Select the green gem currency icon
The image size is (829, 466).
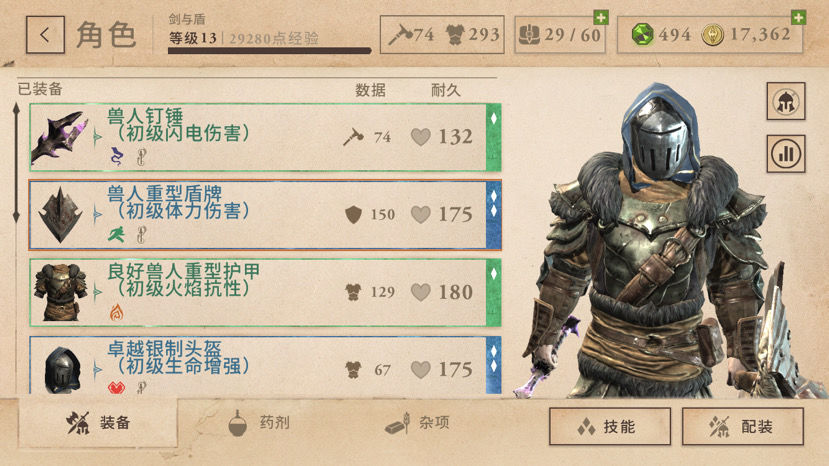tap(642, 35)
